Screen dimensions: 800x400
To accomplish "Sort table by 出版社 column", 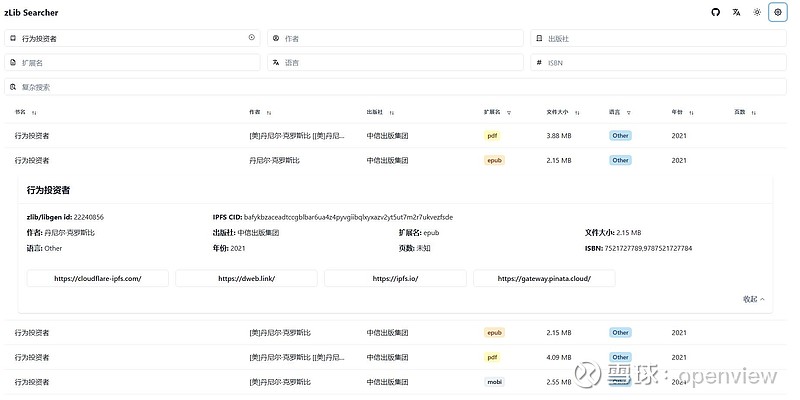I will pyautogui.click(x=392, y=112).
